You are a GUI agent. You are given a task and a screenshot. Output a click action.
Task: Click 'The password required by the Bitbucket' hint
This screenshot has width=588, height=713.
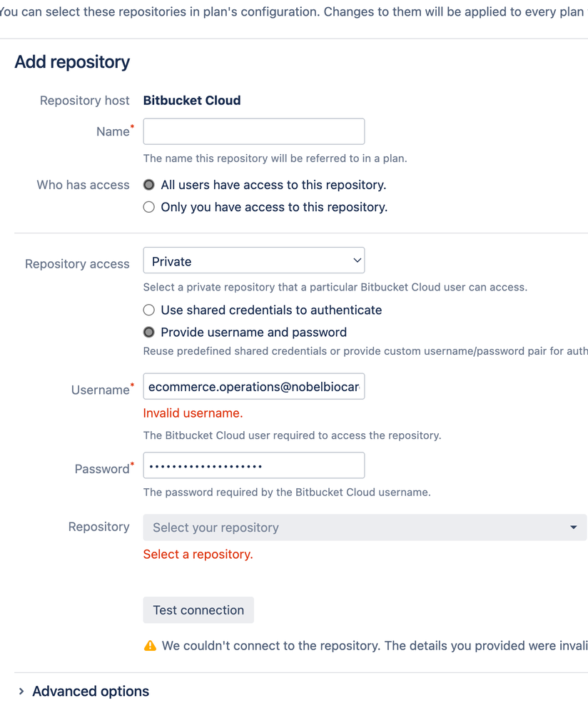click(x=287, y=492)
